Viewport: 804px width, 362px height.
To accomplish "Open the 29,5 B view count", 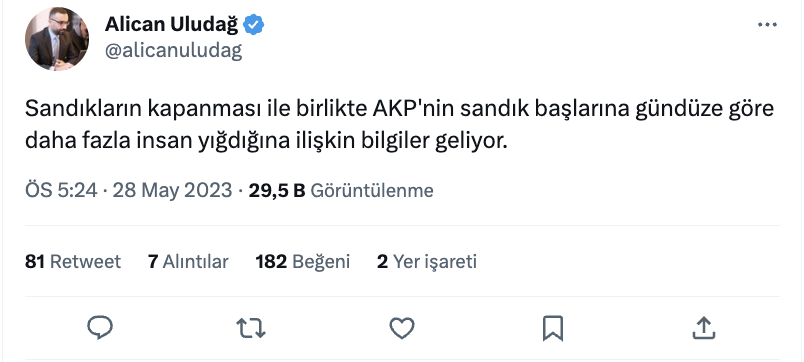I will [277, 191].
